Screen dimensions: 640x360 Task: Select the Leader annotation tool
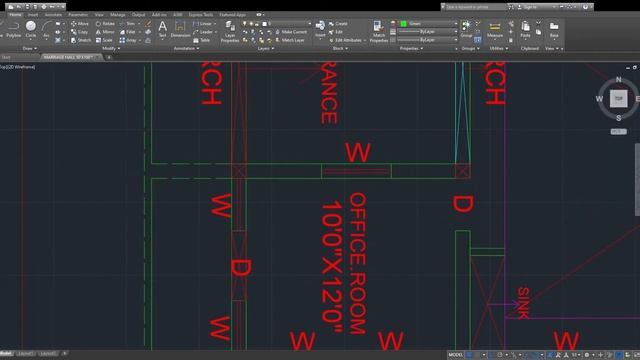(x=203, y=32)
